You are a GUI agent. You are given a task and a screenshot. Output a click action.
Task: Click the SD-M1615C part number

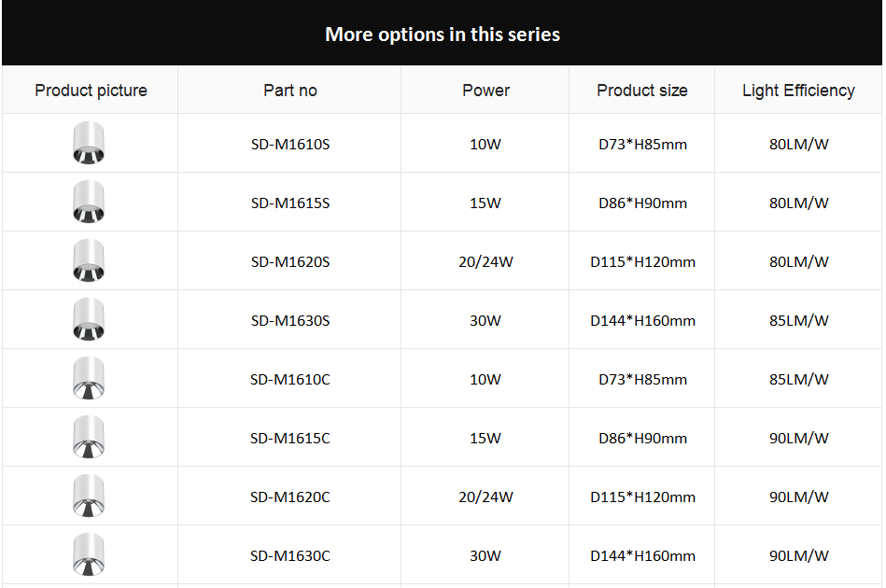[290, 439]
